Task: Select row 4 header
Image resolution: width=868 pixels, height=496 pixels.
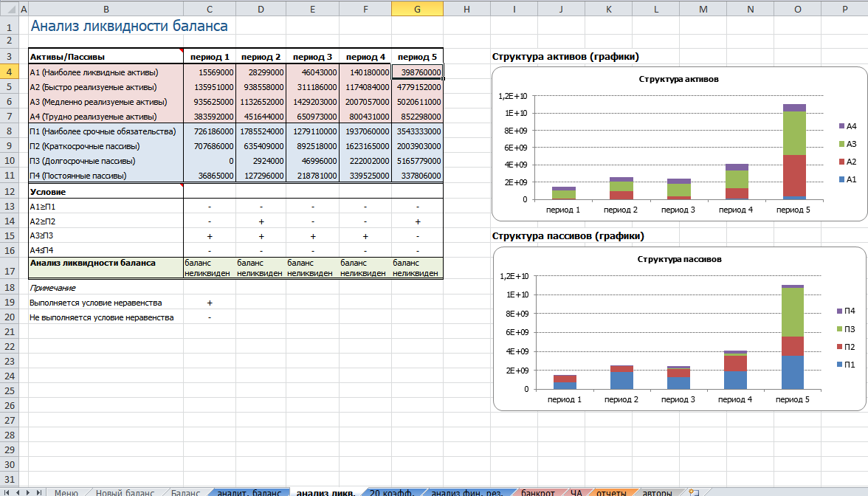Action: [10, 72]
